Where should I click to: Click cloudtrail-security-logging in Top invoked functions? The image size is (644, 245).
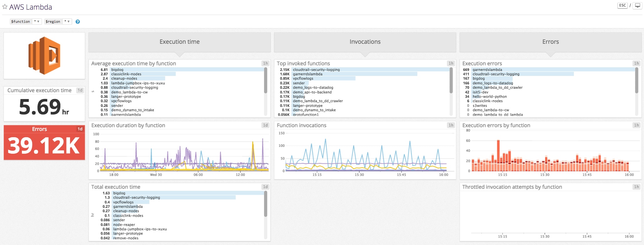(x=316, y=70)
